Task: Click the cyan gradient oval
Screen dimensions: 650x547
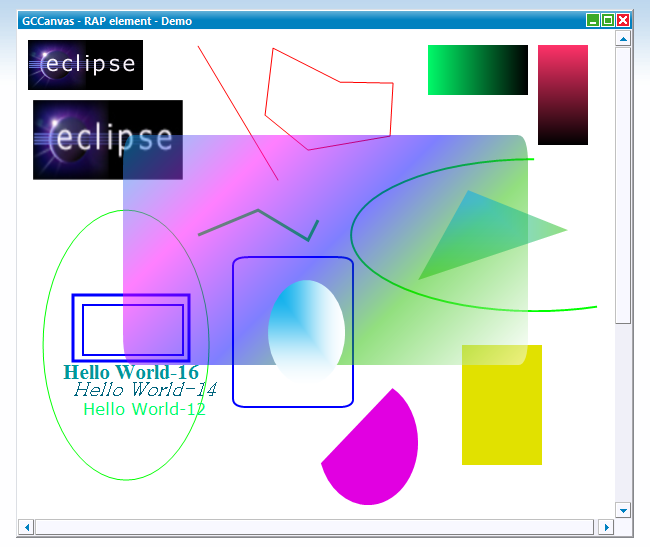Action: click(x=306, y=331)
